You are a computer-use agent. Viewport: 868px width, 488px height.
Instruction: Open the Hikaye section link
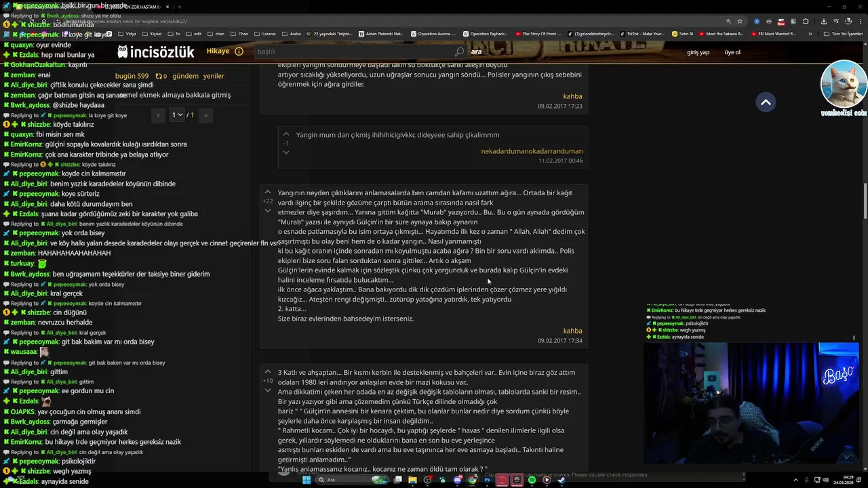[x=218, y=52]
